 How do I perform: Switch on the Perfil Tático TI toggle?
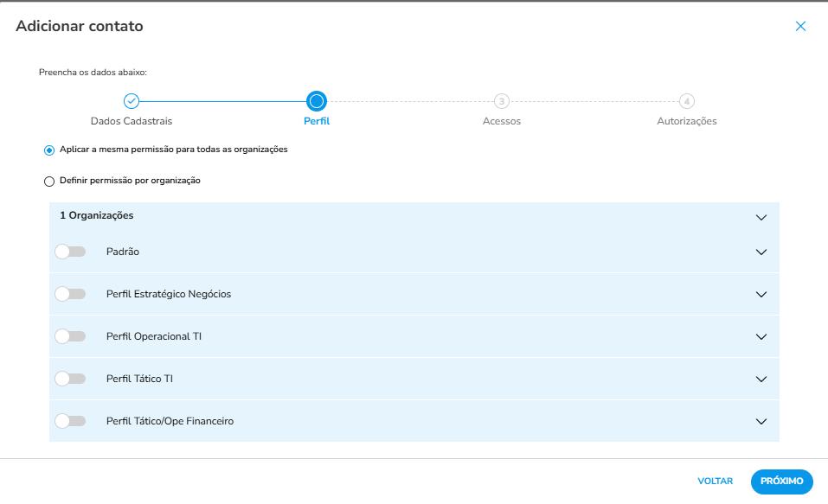(x=70, y=379)
